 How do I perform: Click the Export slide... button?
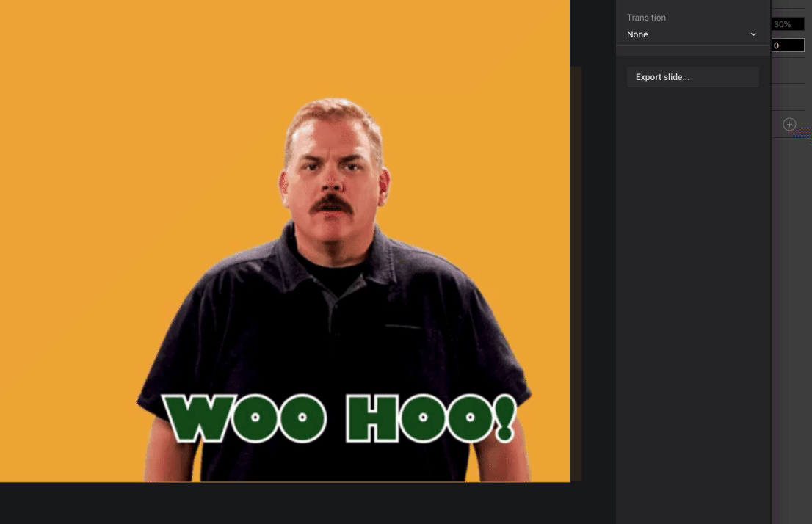click(692, 77)
